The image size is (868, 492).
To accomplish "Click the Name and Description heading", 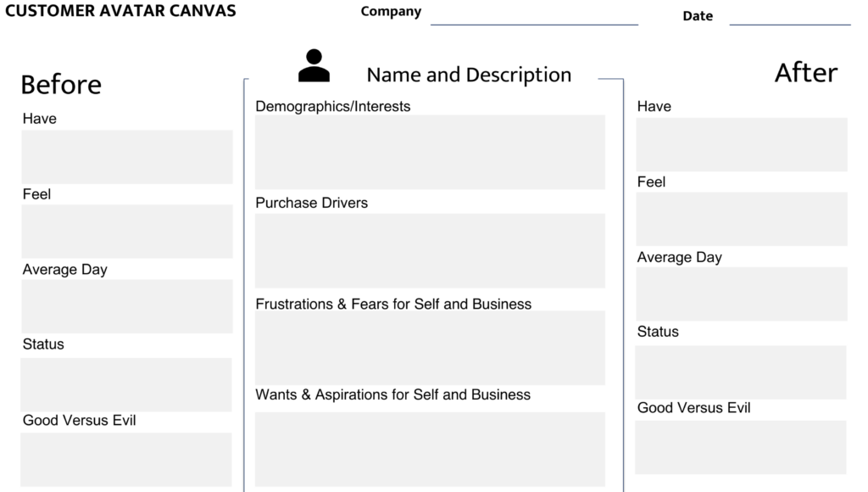I will [469, 75].
